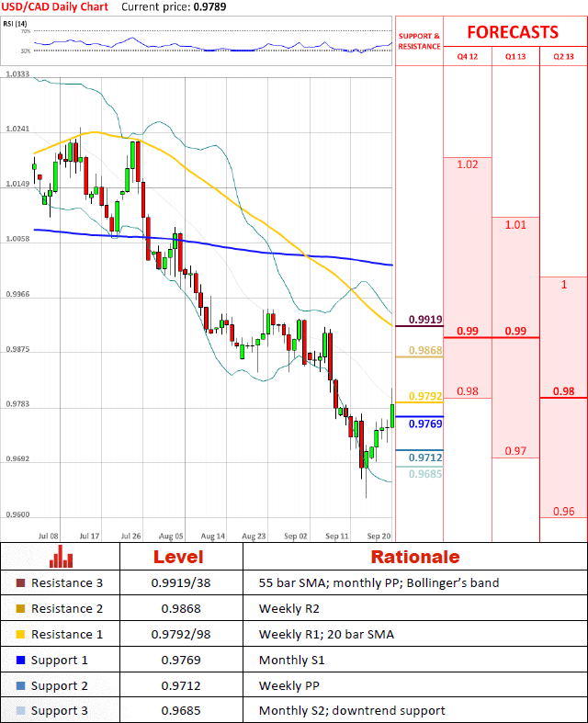Click the 0.9868 level label on chart
This screenshot has height=723, width=588.
[x=425, y=350]
